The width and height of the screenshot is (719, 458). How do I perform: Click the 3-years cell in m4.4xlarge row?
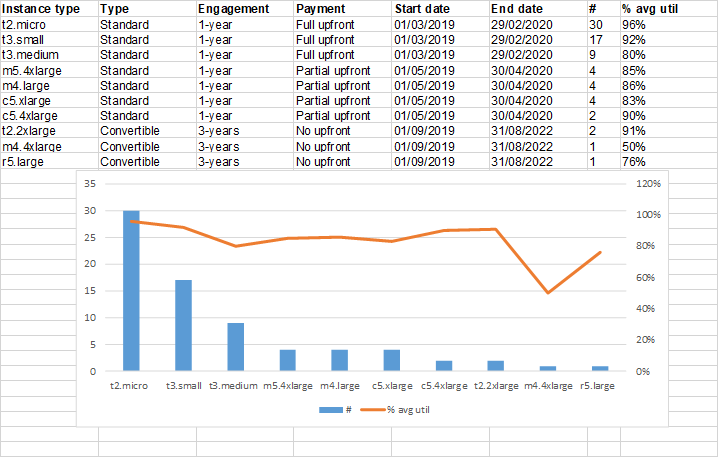coord(245,147)
